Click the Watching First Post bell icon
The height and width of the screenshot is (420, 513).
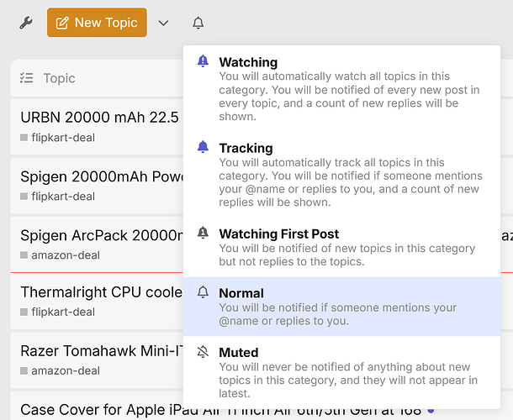coord(203,233)
